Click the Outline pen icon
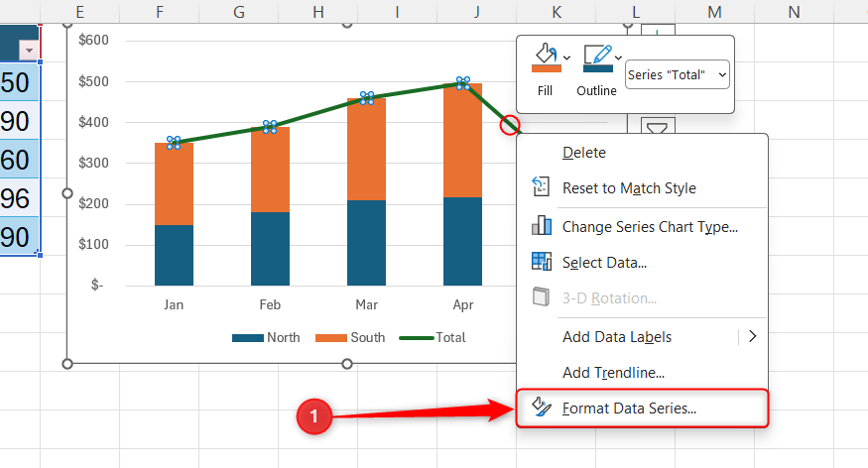The width and height of the screenshot is (868, 468). (597, 55)
